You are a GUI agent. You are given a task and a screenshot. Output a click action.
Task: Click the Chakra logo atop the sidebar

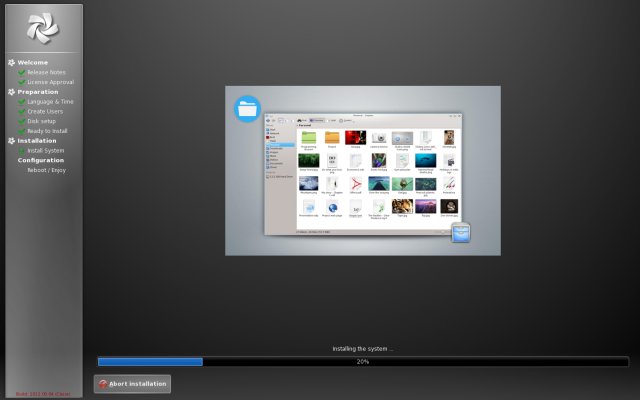42,28
